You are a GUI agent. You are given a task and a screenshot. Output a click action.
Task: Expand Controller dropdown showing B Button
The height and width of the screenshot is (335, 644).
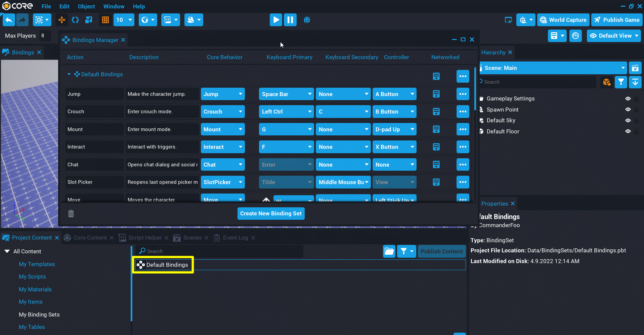(x=394, y=112)
